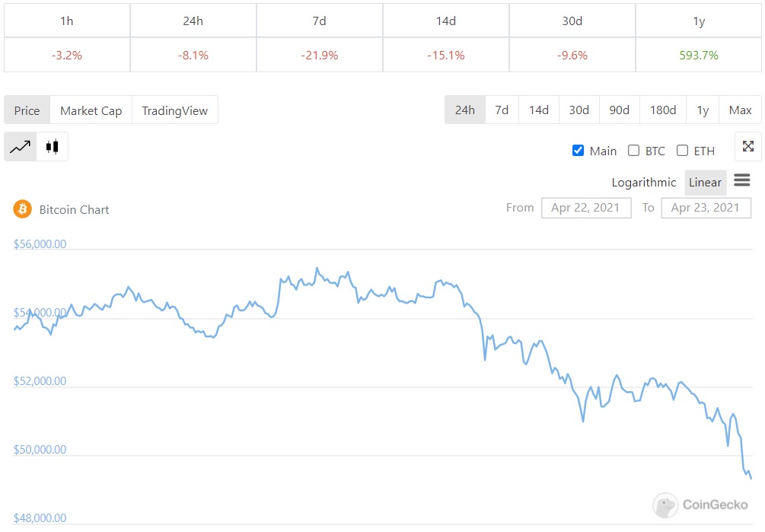765x532 pixels.
Task: Enable the BTC comparison checkbox
Action: point(633,151)
